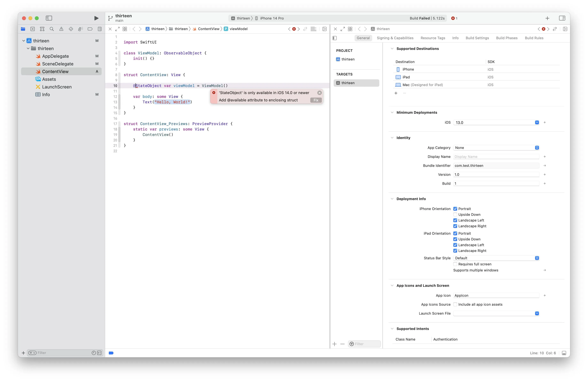Check Requires full screen option
Viewport: 588px width, 381px height.
[455, 264]
